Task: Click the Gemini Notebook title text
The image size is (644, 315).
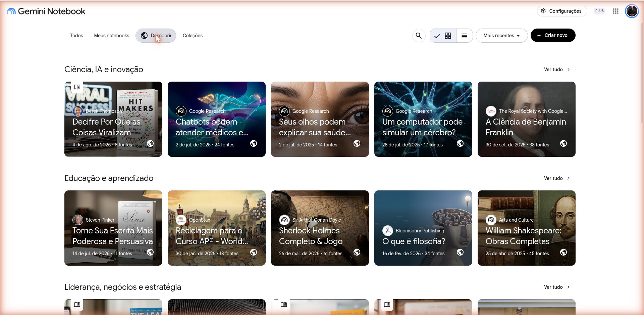Action: (x=52, y=11)
